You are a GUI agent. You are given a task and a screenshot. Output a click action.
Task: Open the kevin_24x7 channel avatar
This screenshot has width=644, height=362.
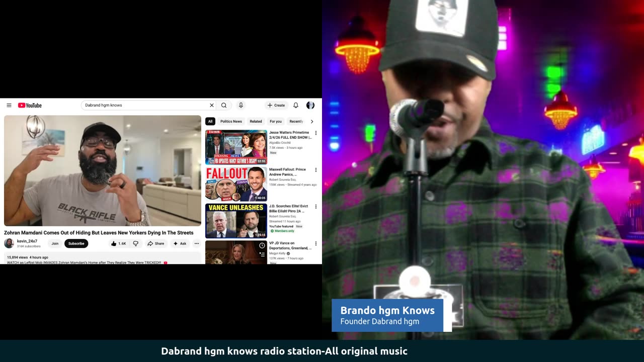(x=9, y=243)
